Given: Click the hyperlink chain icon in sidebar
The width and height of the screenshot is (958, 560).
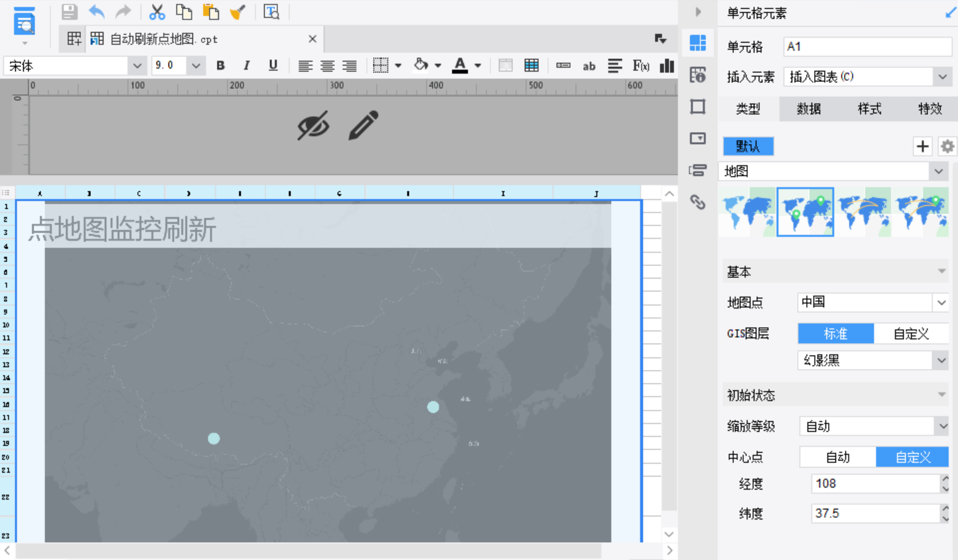Looking at the screenshot, I should pos(697,202).
